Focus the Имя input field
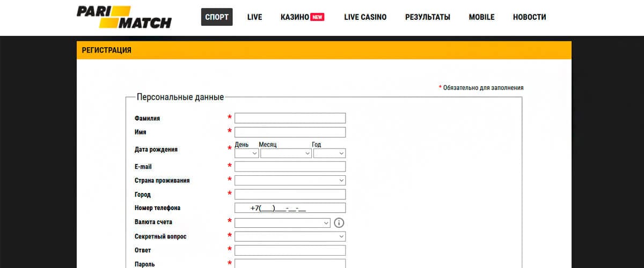 pos(290,132)
